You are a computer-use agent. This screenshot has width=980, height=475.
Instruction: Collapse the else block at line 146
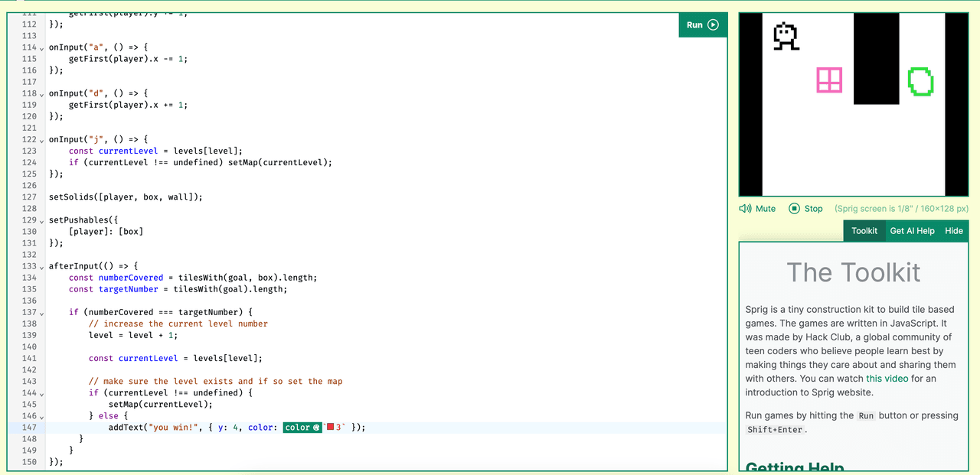pos(41,417)
